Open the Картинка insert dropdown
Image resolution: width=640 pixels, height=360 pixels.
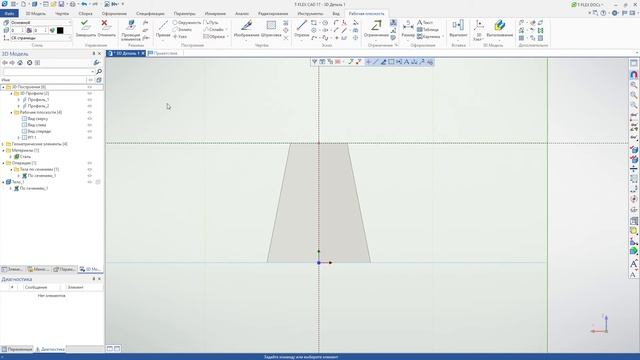(x=443, y=36)
